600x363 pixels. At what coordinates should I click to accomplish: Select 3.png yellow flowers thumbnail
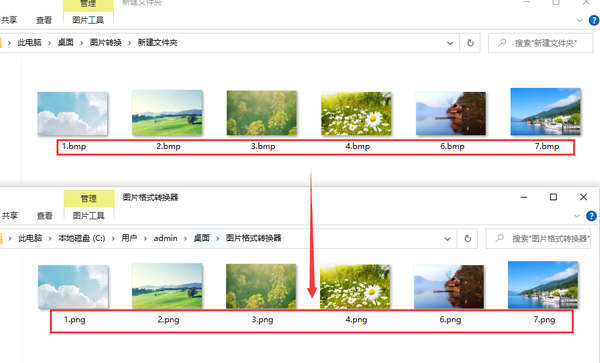[261, 286]
